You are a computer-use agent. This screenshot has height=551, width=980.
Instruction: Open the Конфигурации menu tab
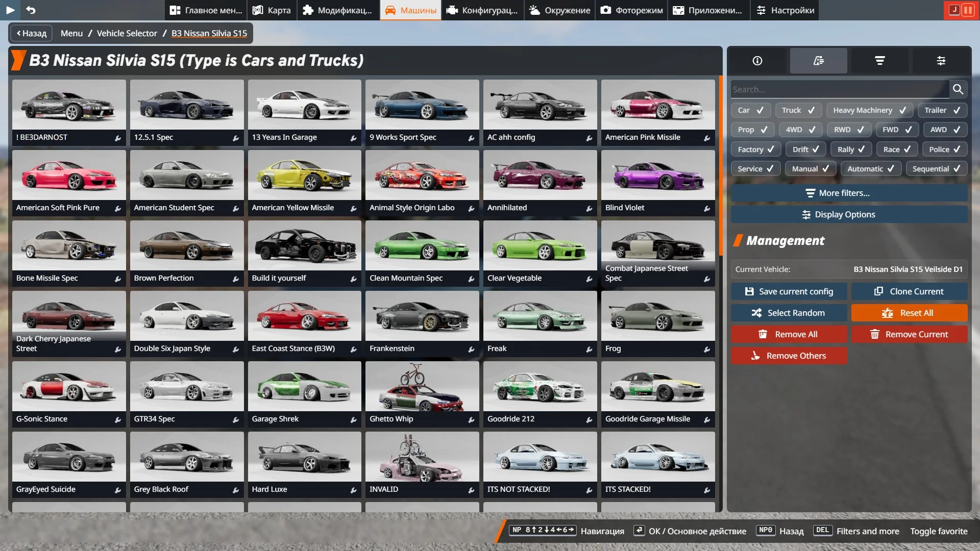pos(482,10)
